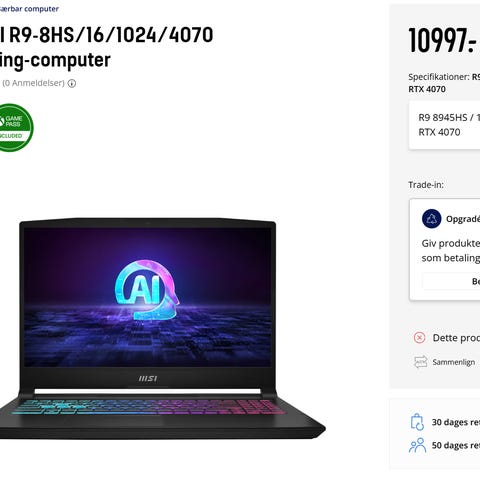Viewport: 480px width, 480px height.
Task: Click the 10997 price text
Action: (x=442, y=40)
